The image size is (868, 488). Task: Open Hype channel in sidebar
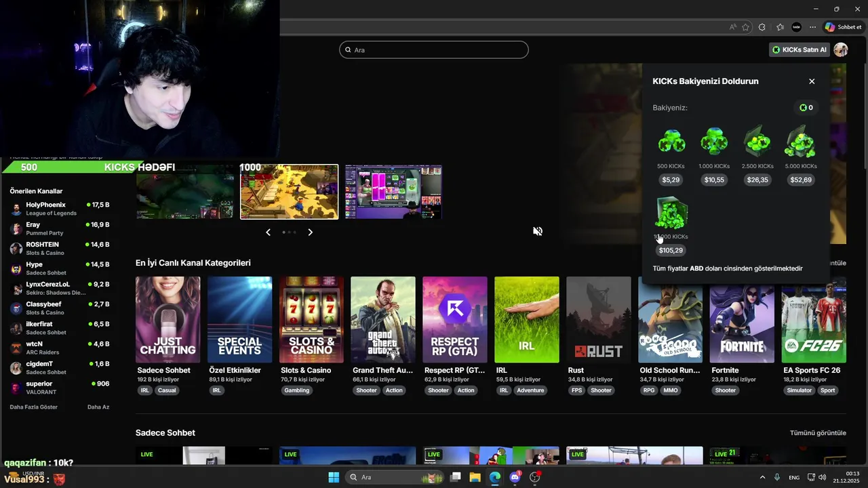tap(60, 268)
